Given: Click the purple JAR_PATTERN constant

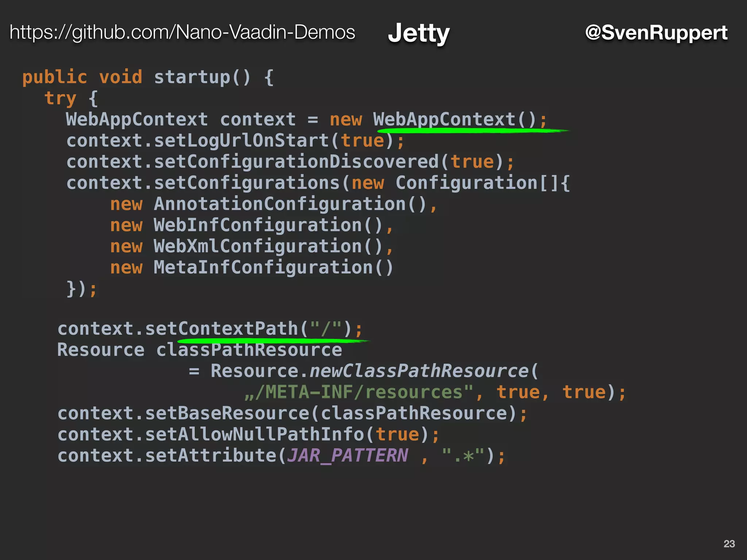Looking at the screenshot, I should [x=348, y=456].
